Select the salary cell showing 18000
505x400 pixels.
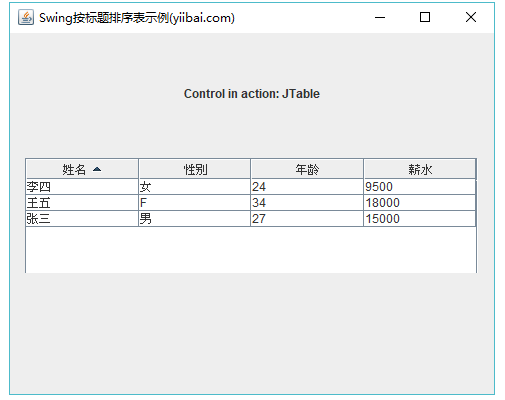point(420,203)
